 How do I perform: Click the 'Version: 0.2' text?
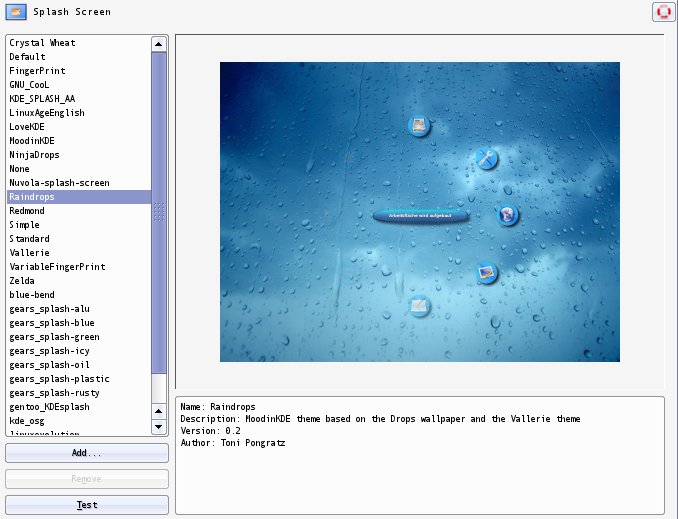point(210,431)
